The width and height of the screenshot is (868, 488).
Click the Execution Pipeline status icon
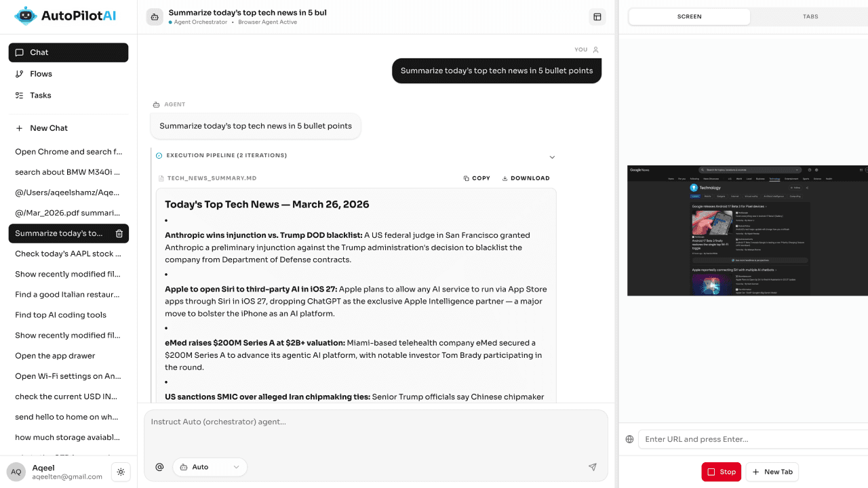[x=159, y=155]
